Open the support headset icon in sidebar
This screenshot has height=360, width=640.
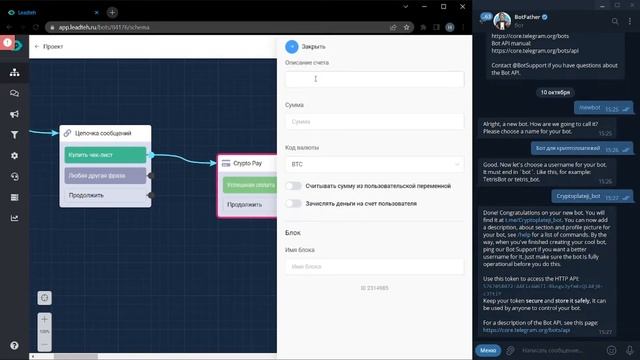pyautogui.click(x=14, y=177)
